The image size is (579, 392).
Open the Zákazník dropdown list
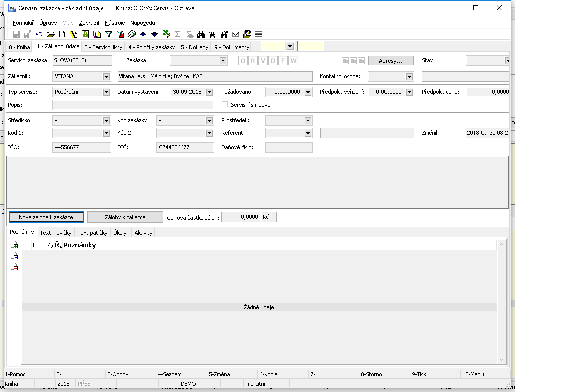(106, 77)
